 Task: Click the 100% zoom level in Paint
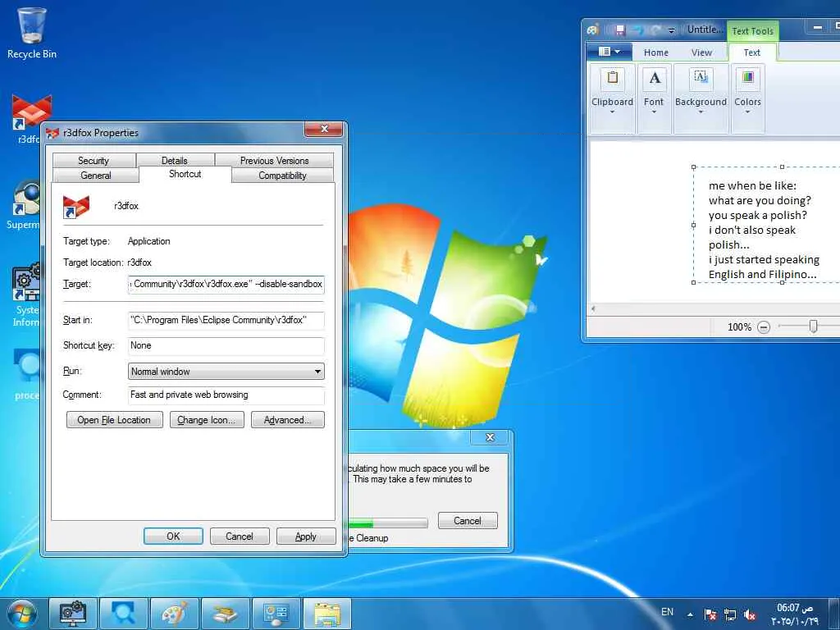[739, 326]
